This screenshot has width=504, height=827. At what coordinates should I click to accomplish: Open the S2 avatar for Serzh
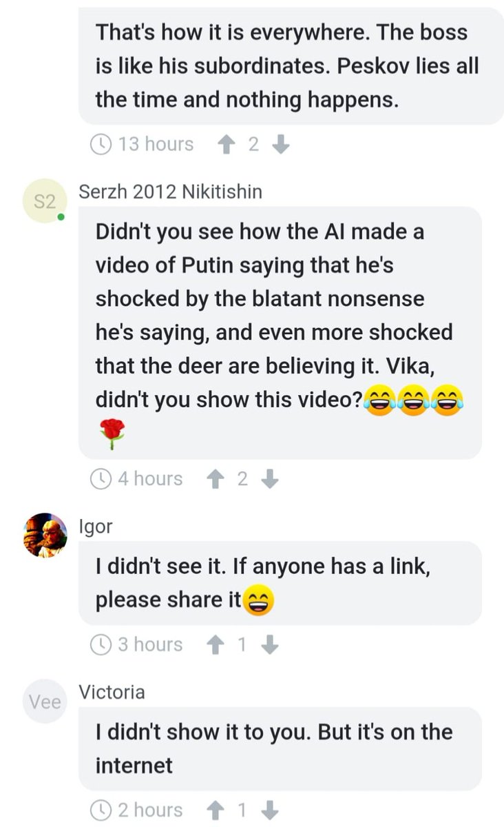pos(44,201)
